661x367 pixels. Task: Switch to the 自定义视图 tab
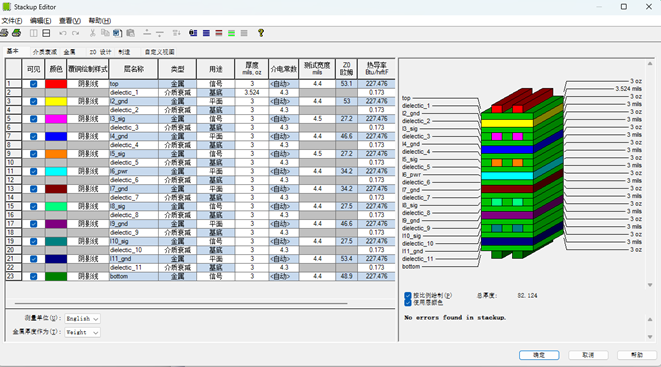point(159,52)
